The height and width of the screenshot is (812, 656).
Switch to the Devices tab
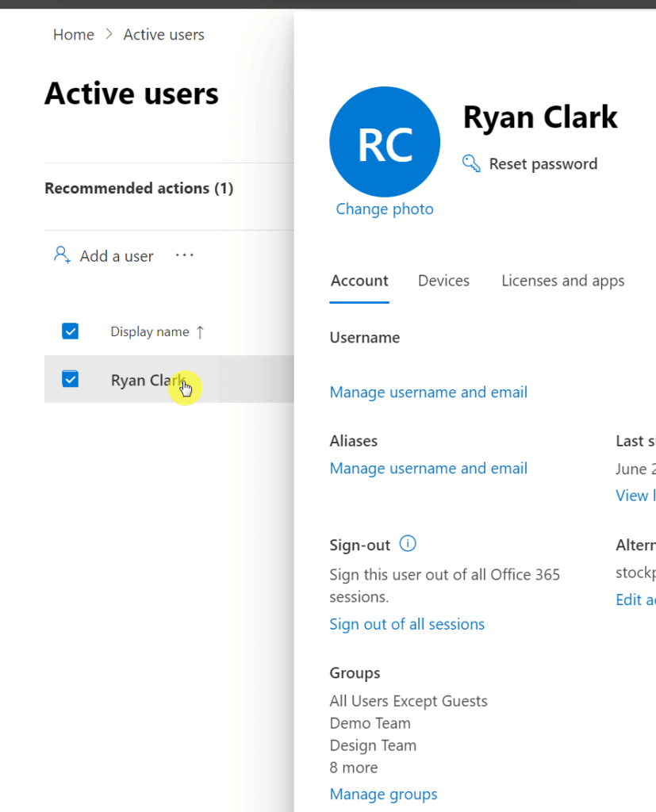tap(443, 281)
